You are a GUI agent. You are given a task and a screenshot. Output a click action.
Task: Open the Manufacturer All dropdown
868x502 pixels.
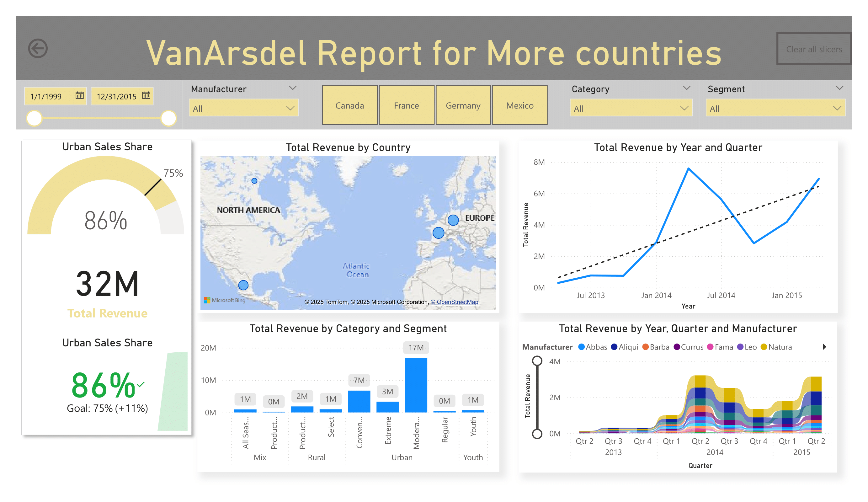tap(243, 109)
